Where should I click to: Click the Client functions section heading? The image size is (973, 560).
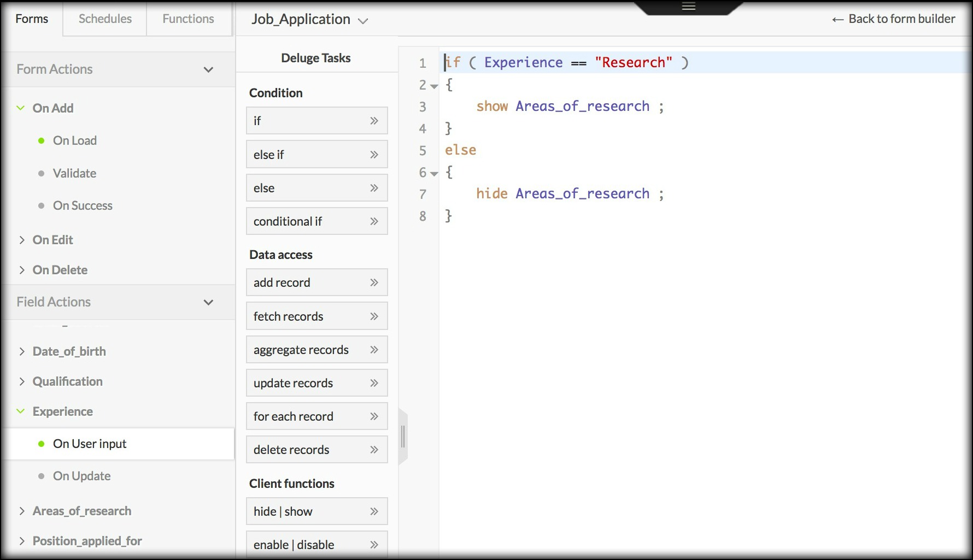pos(292,484)
